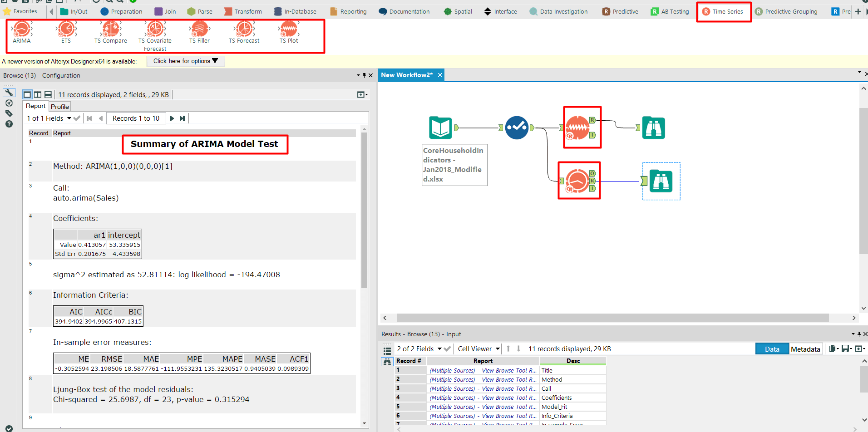The height and width of the screenshot is (432, 868).
Task: Expand the Click here for options dropdown
Action: click(x=186, y=61)
